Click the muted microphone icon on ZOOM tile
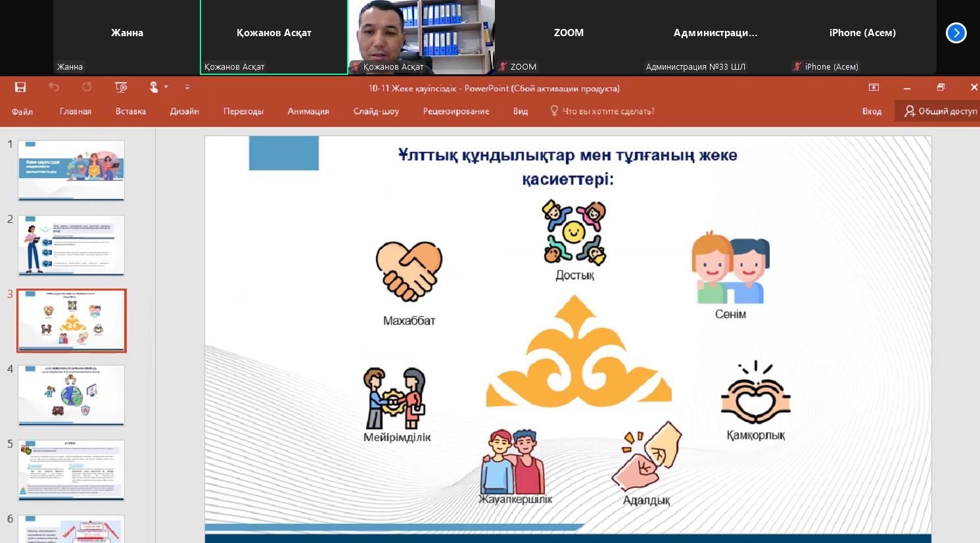This screenshot has height=543, width=980. point(503,66)
